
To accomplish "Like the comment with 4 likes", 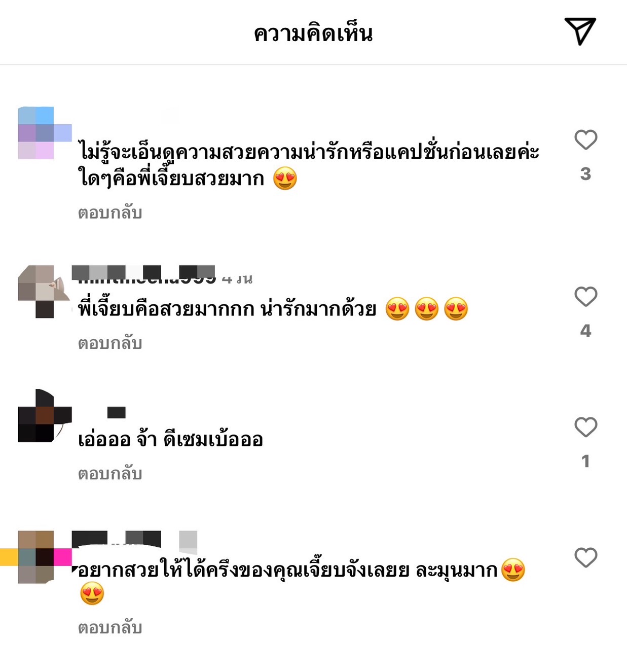I will [x=585, y=297].
